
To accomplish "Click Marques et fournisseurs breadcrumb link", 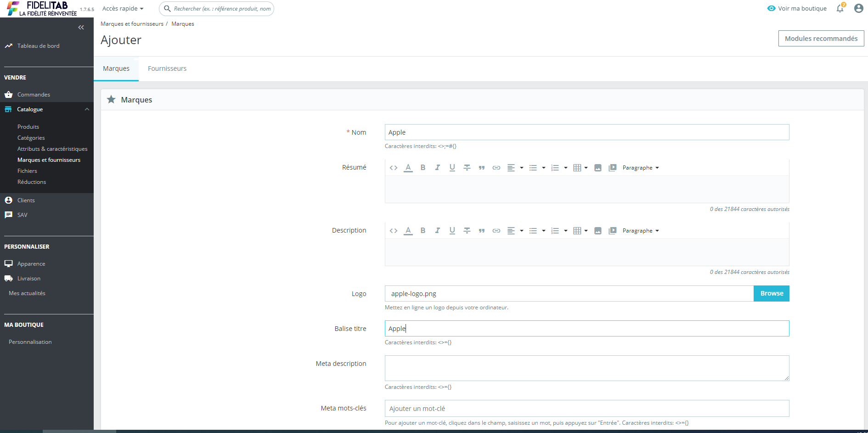I will click(x=132, y=24).
